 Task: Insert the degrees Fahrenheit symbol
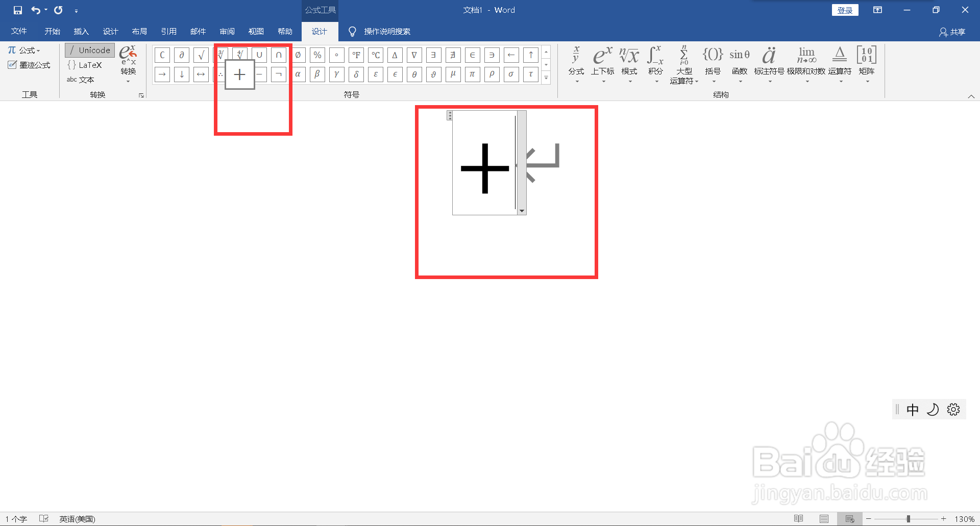[356, 55]
